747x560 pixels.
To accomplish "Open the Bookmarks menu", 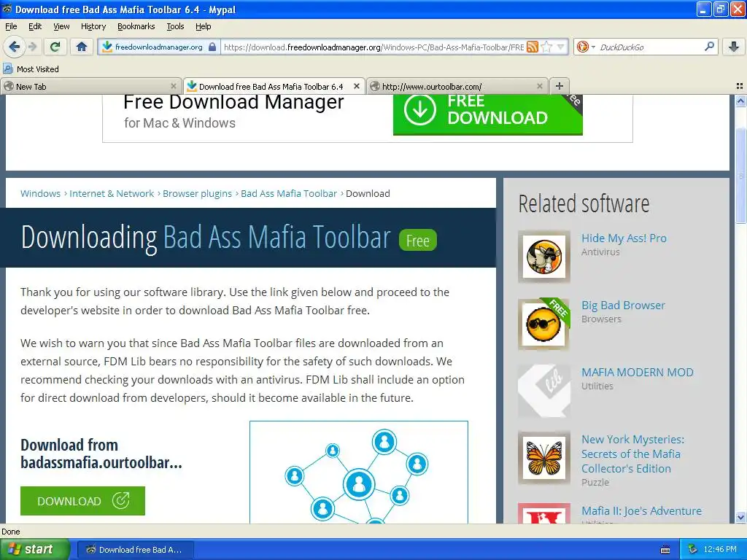I will [x=136, y=26].
